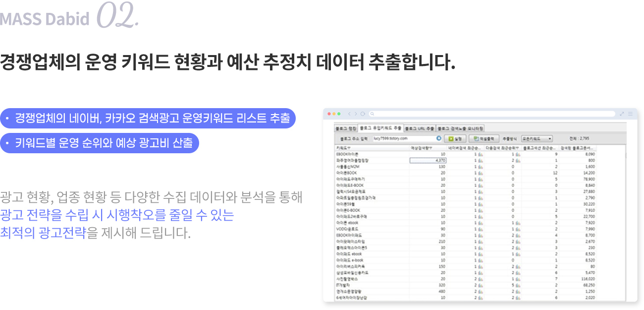Image resolution: width=644 pixels, height=310 pixels.
Task: Click the expand fullscreen arrows icon
Action: pos(622,114)
